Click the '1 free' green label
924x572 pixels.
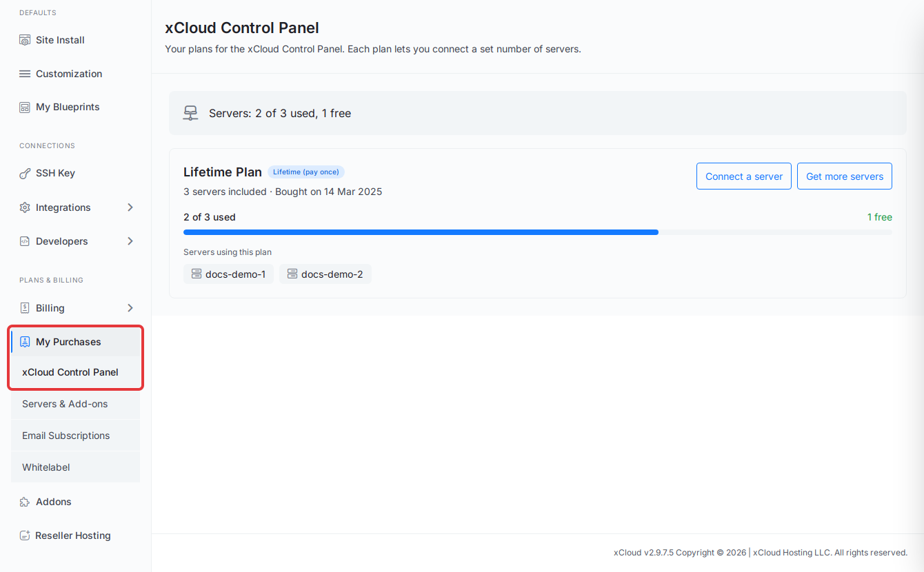(880, 217)
